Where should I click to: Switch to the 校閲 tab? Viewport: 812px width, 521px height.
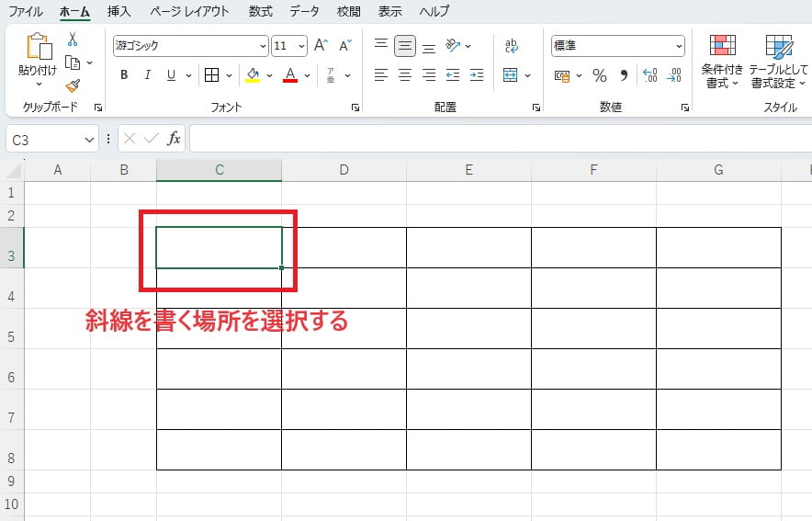click(348, 11)
